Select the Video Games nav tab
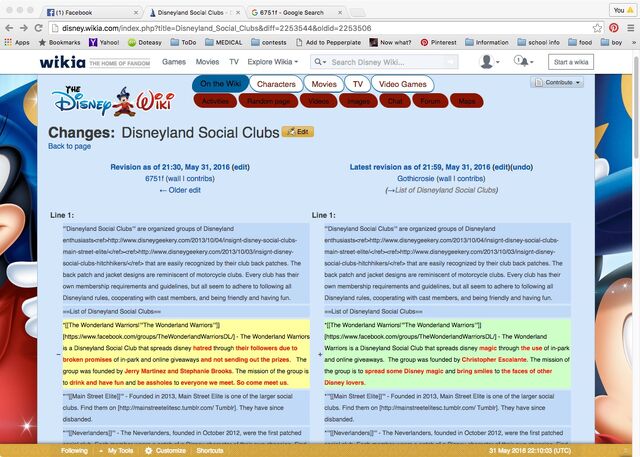 [x=402, y=84]
